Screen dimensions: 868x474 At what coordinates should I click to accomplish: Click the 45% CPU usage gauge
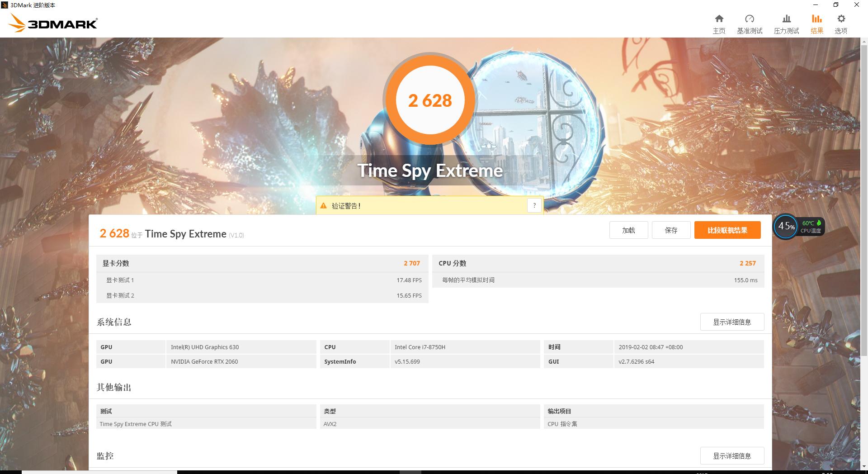(786, 226)
